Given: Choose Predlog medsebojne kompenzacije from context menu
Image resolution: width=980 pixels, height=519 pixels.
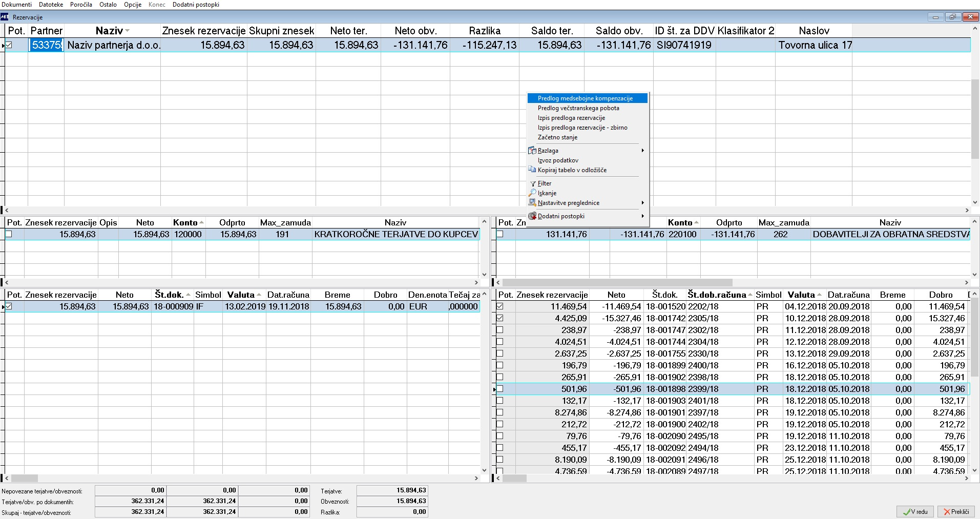Looking at the screenshot, I should [x=588, y=98].
